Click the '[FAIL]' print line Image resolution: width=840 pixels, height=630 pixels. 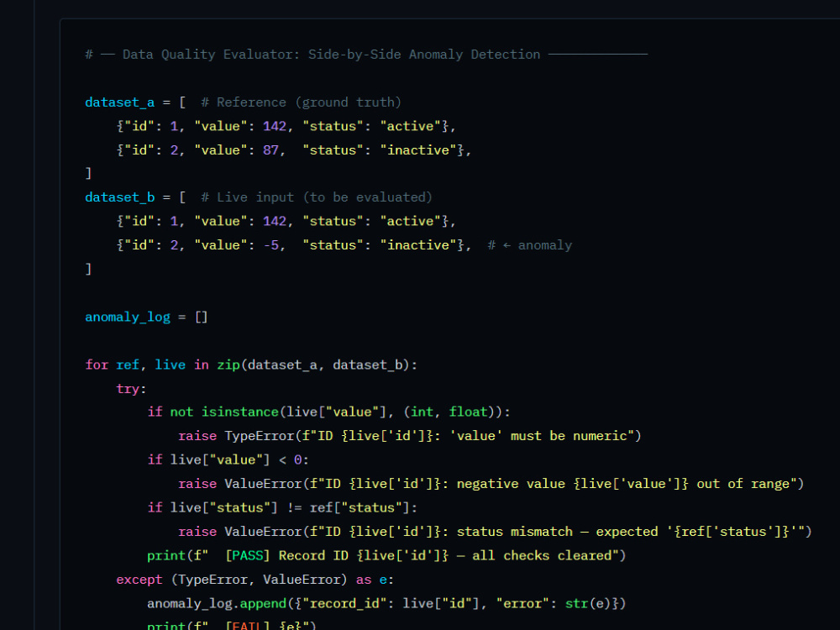(232, 625)
